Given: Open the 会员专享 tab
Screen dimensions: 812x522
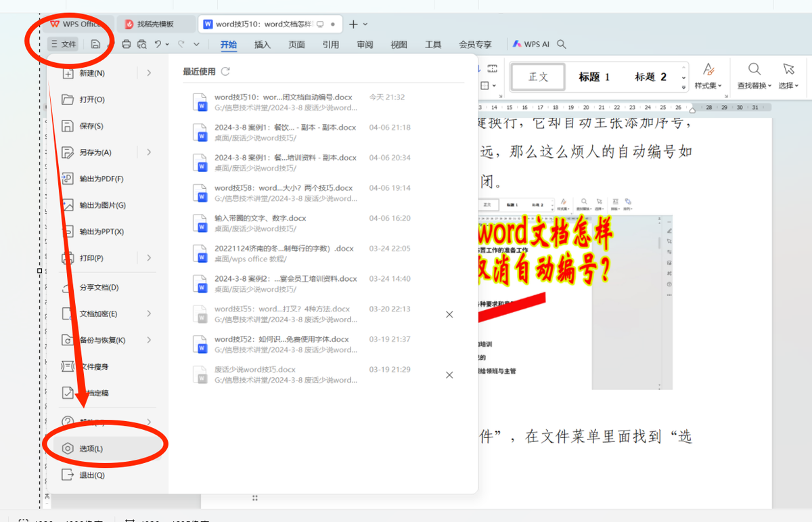Looking at the screenshot, I should 475,45.
